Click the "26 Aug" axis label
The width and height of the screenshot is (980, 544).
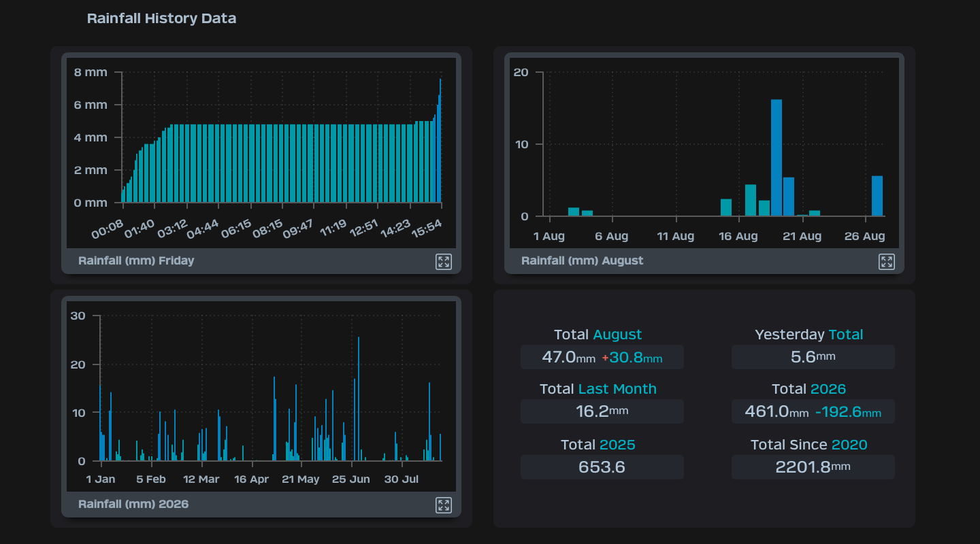(865, 236)
